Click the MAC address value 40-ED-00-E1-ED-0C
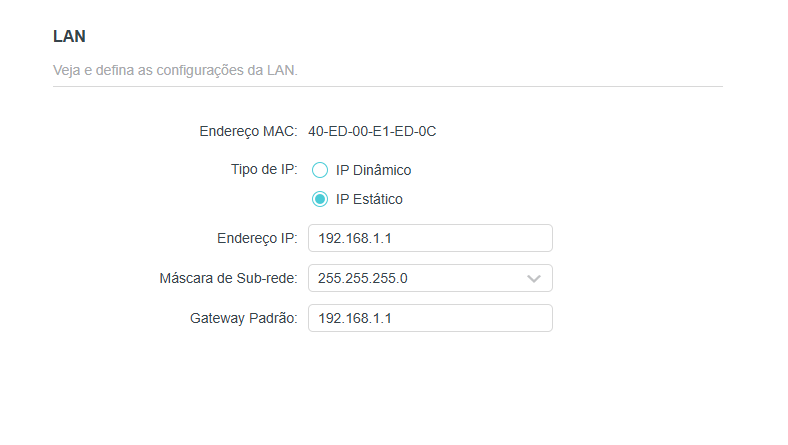 pos(372,131)
